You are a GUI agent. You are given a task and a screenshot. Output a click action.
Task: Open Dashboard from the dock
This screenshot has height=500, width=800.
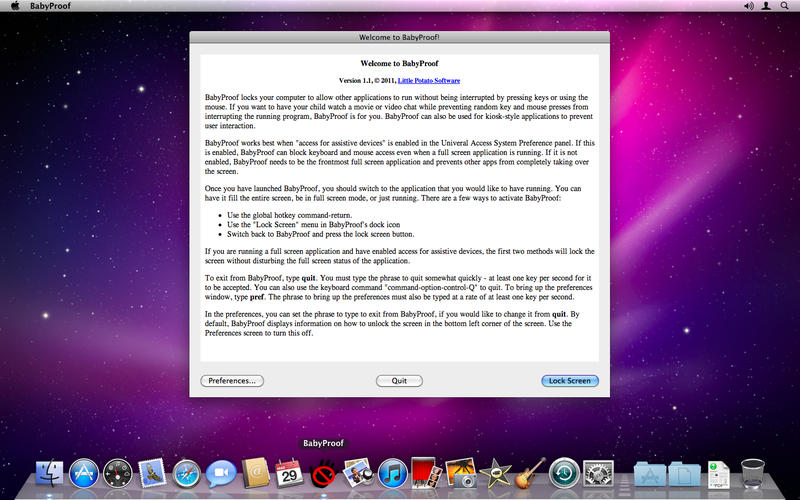118,473
